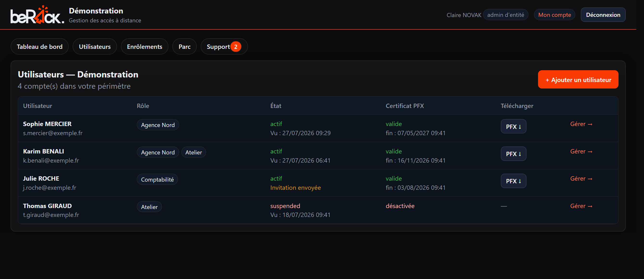Manage Julie ROCHE via Gérer link

(x=581, y=178)
